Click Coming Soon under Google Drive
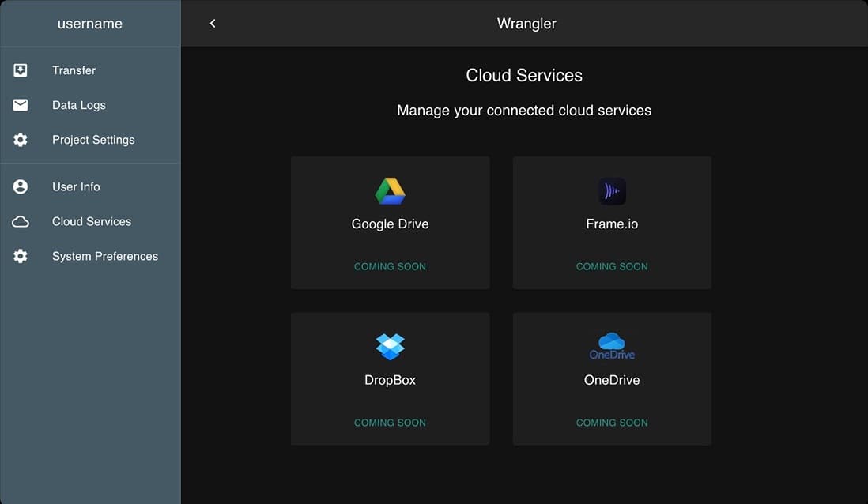 coord(390,267)
